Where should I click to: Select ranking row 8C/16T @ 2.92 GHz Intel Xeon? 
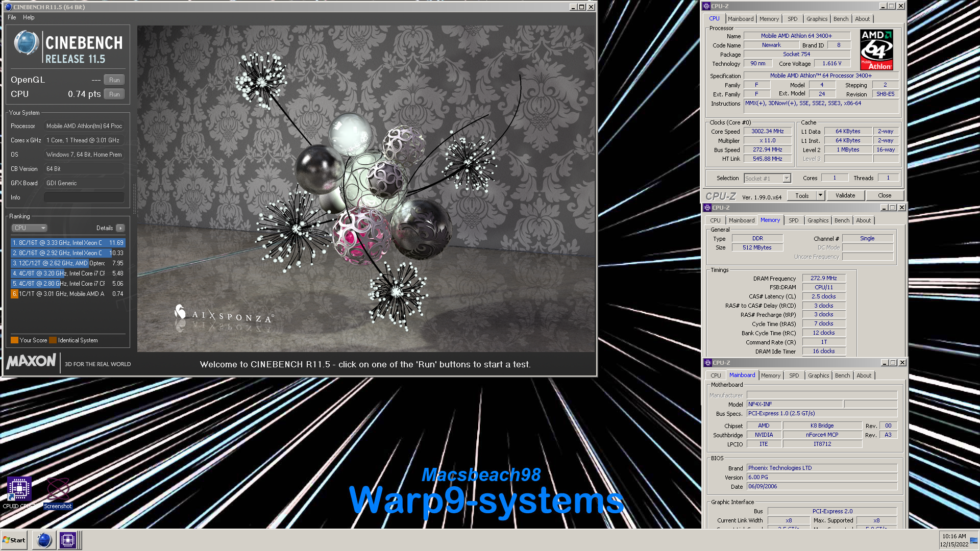click(67, 253)
